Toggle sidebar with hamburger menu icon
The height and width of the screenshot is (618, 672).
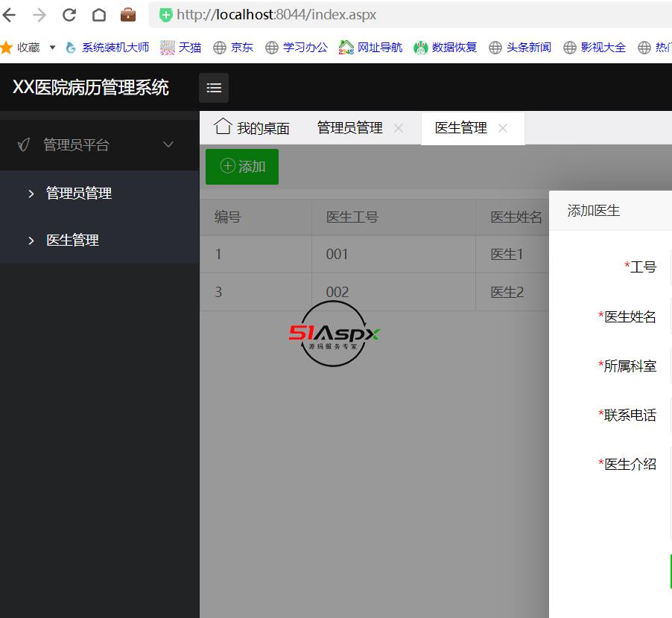pyautogui.click(x=214, y=88)
